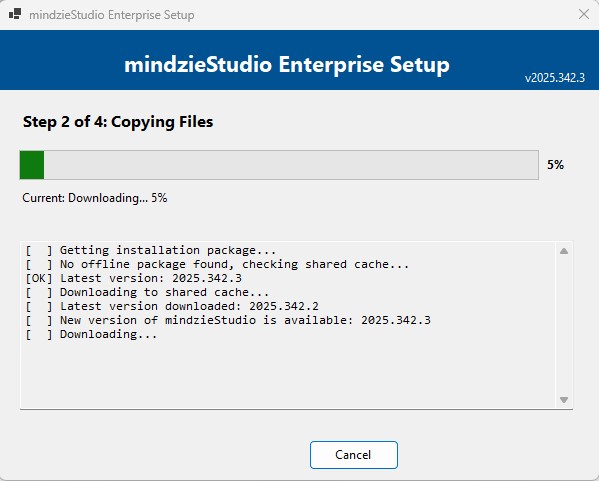The width and height of the screenshot is (599, 481).
Task: Click the title bar text 'mindzieStudio Enterprise Setup'
Action: pos(112,15)
